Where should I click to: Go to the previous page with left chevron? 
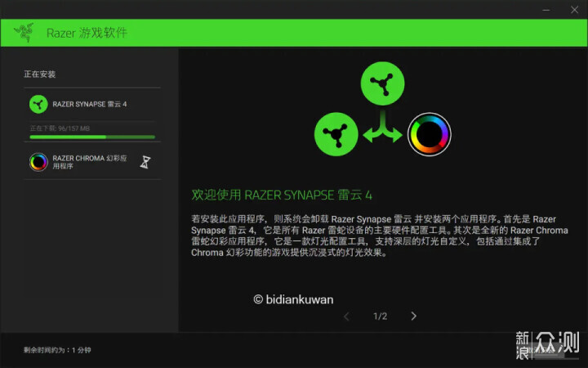click(x=346, y=316)
